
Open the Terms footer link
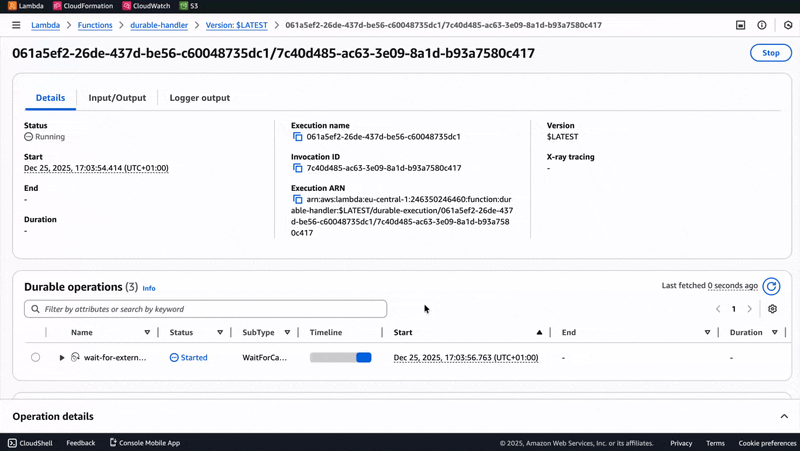[x=715, y=443]
